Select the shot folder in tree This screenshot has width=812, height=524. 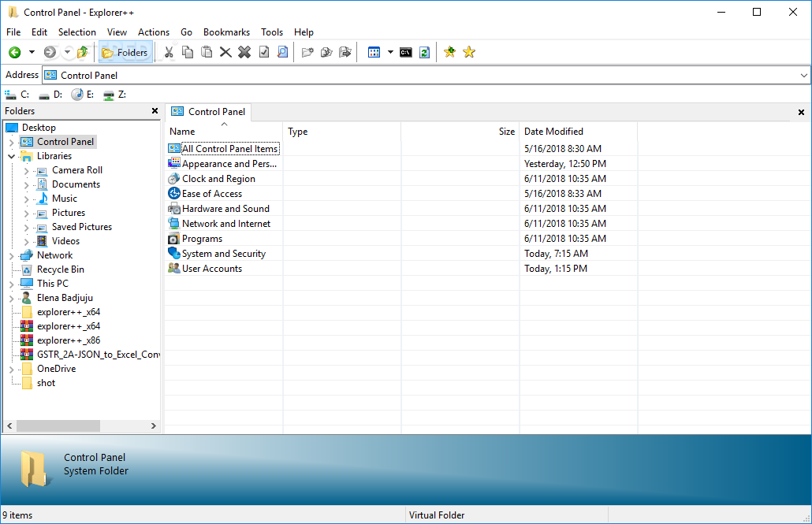click(46, 383)
